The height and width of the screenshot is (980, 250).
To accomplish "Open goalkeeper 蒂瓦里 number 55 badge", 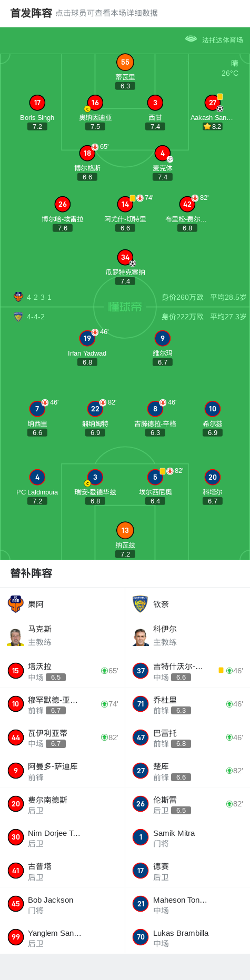I will tap(125, 62).
